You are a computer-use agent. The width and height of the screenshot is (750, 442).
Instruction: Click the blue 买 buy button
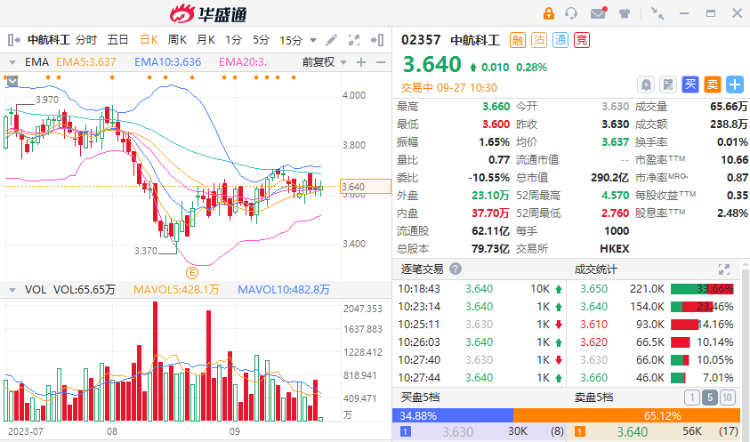[x=690, y=85]
